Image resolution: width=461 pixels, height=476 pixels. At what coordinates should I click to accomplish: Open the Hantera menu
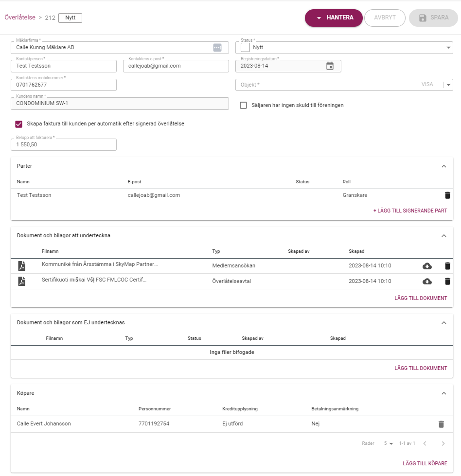(334, 18)
